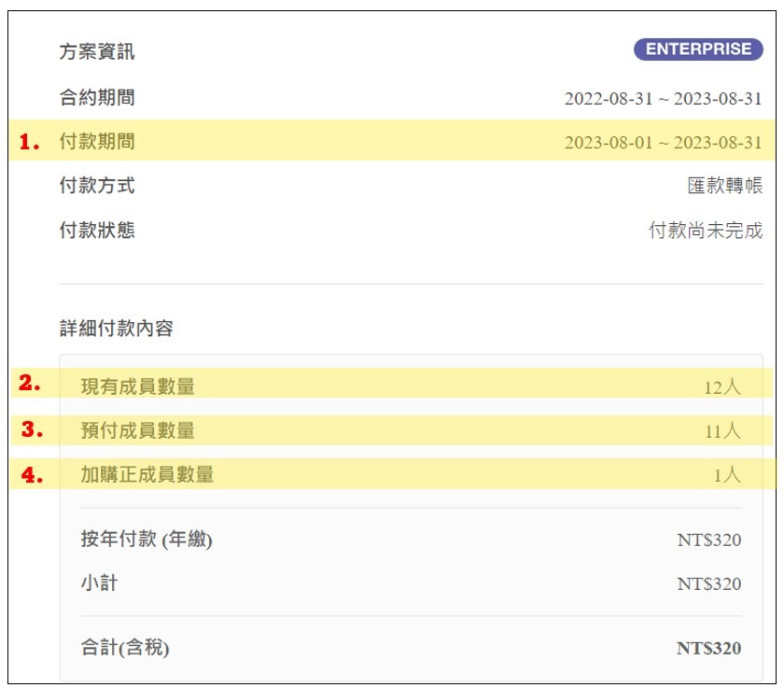
Task: Select the 現有成員數量 row label
Action: coord(138,386)
